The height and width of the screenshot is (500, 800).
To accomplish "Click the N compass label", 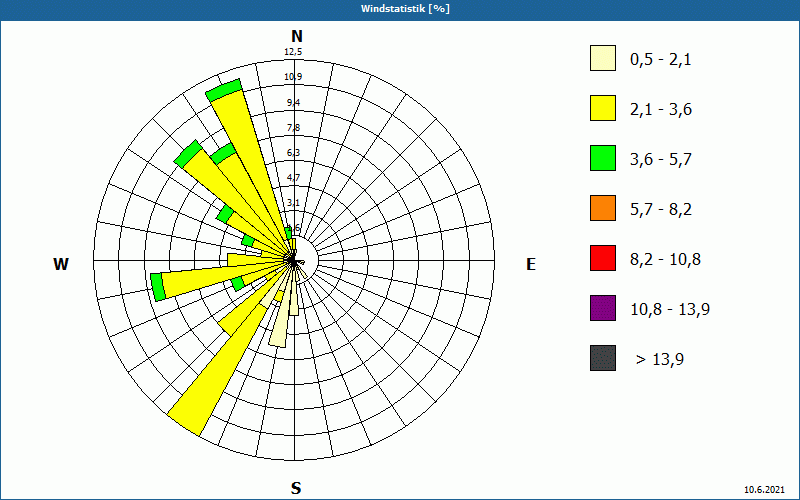I will pos(296,36).
